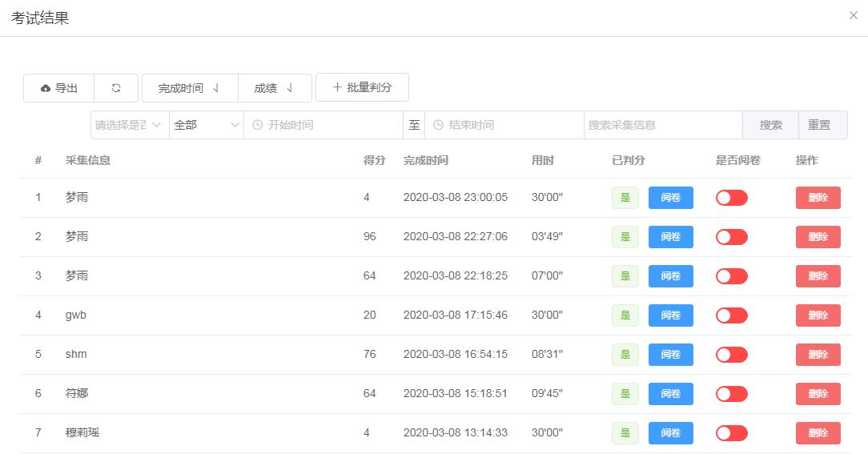Open 批量判分 batch grading
Image resolution: width=868 pixels, height=454 pixels.
[x=362, y=87]
